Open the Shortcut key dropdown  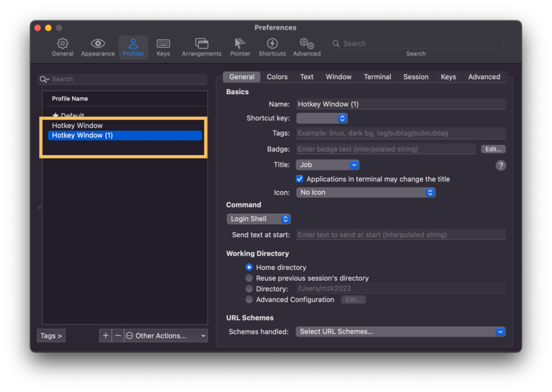[322, 118]
